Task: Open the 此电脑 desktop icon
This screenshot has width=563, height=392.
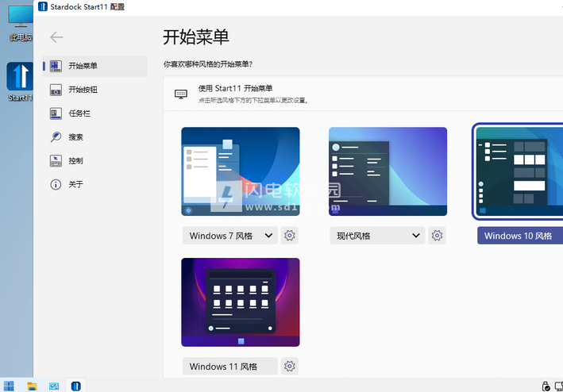Action: tap(21, 22)
